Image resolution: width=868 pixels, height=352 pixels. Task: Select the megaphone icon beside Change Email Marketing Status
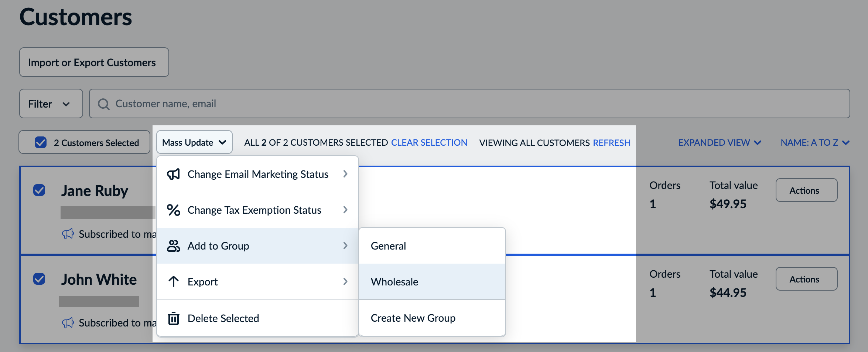pos(174,174)
